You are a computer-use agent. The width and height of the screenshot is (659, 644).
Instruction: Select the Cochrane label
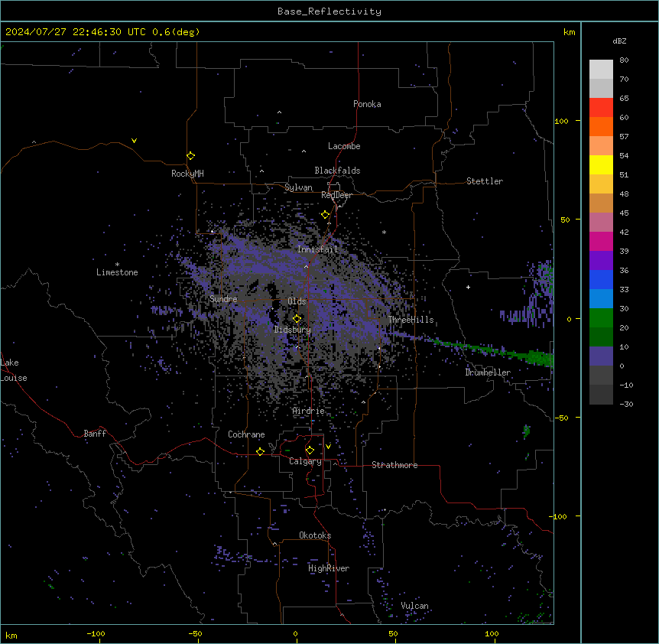(x=246, y=434)
